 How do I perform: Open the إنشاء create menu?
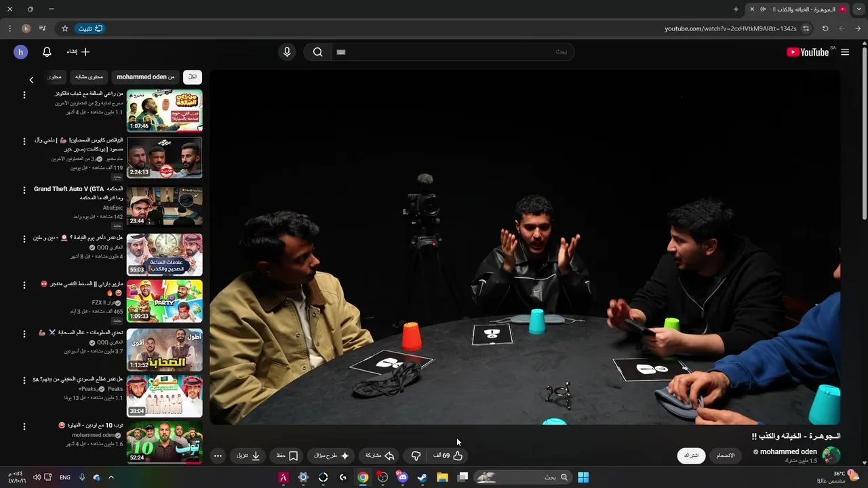coord(78,52)
